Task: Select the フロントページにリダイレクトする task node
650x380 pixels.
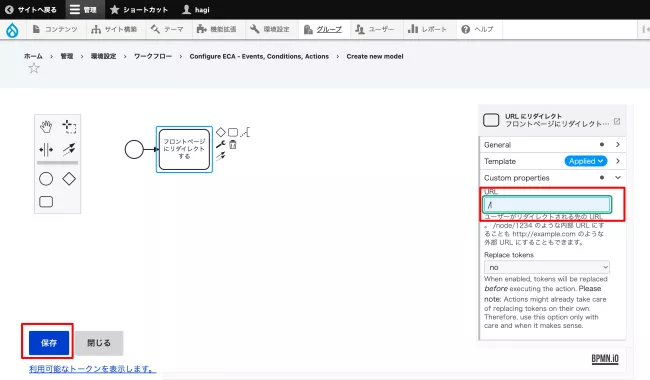Action: pyautogui.click(x=184, y=149)
